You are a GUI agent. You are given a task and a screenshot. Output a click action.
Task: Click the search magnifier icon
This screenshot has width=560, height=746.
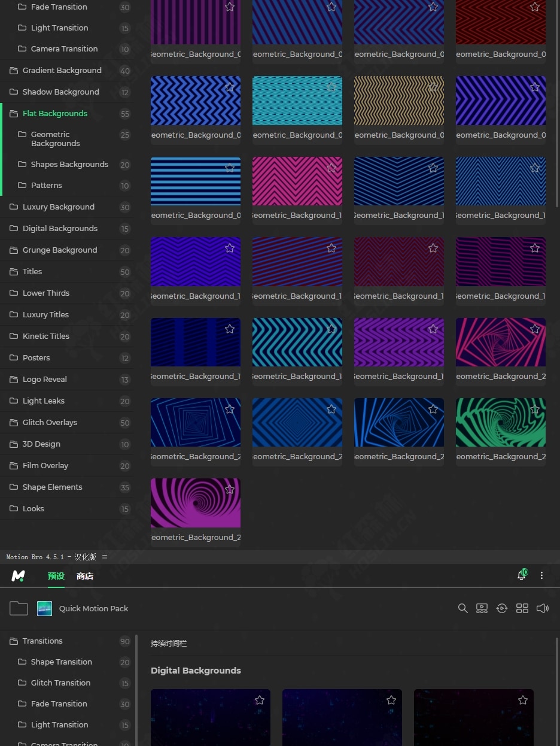coord(462,608)
